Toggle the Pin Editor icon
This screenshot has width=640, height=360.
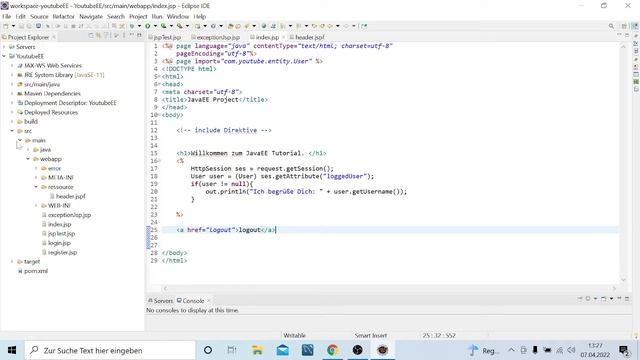(x=364, y=26)
